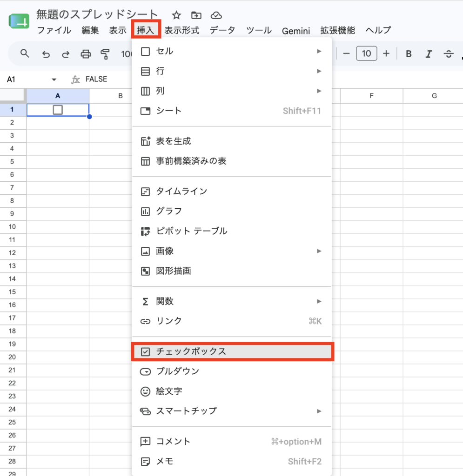Open the ファイル menu
This screenshot has height=476, width=463.
[x=54, y=30]
